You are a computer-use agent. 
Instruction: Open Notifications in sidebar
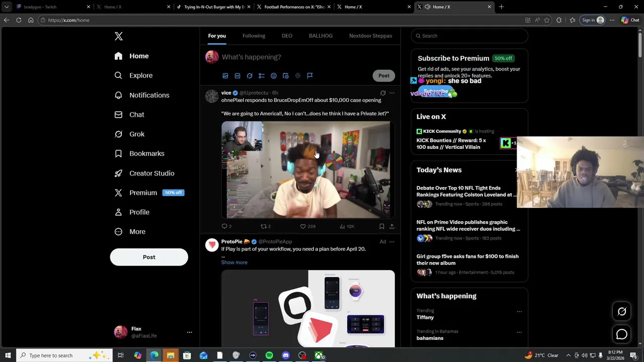click(x=142, y=95)
